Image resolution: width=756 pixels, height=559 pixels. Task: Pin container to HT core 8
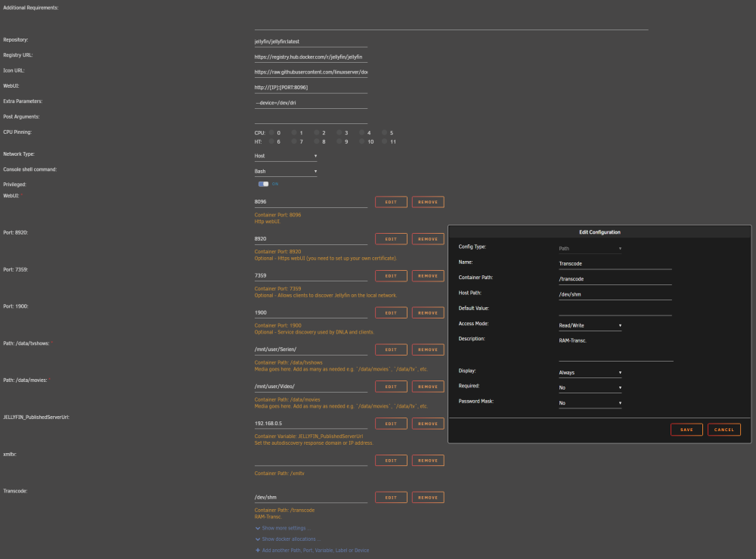click(x=317, y=141)
